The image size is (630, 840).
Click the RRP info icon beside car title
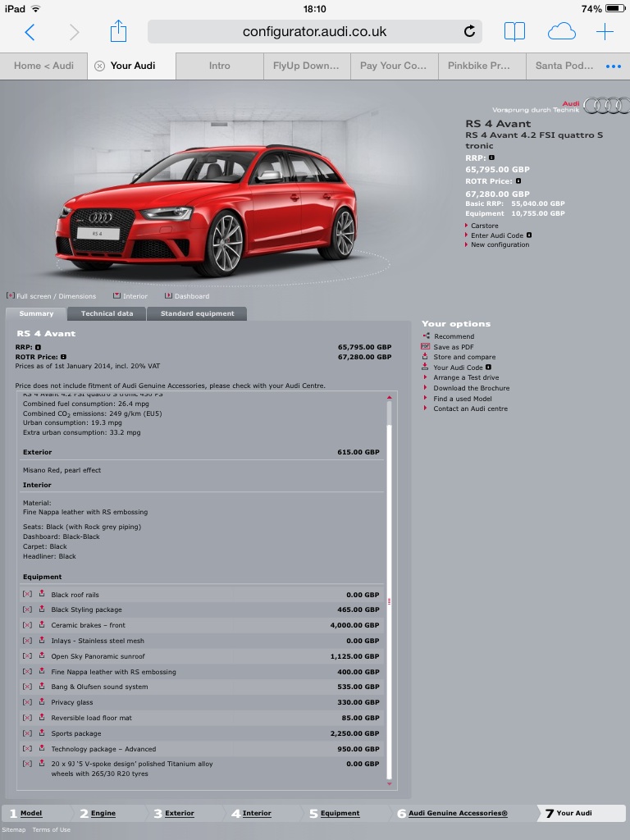(x=492, y=157)
